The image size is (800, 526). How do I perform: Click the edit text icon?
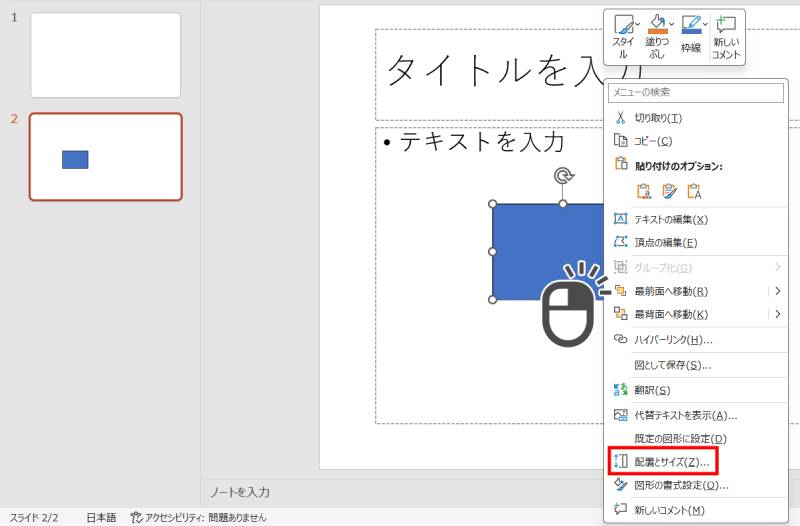coord(620,218)
